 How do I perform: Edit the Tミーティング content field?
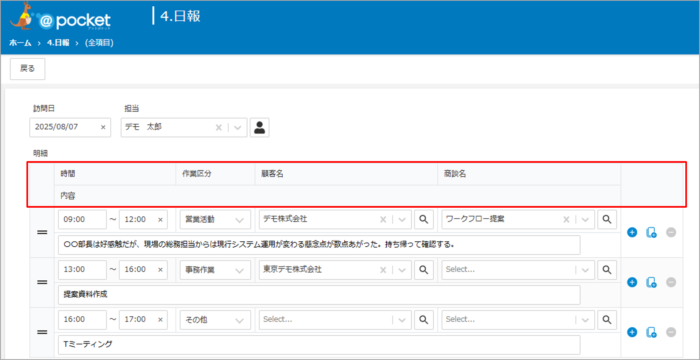[x=319, y=345]
